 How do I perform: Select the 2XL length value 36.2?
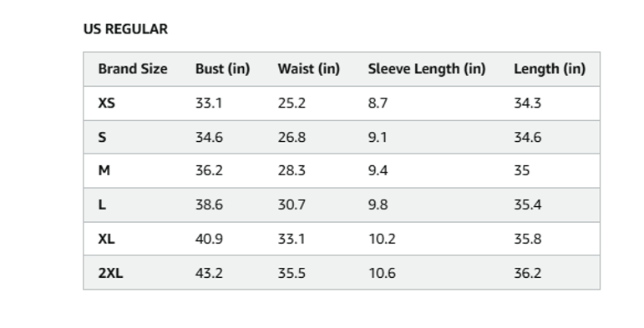point(528,273)
